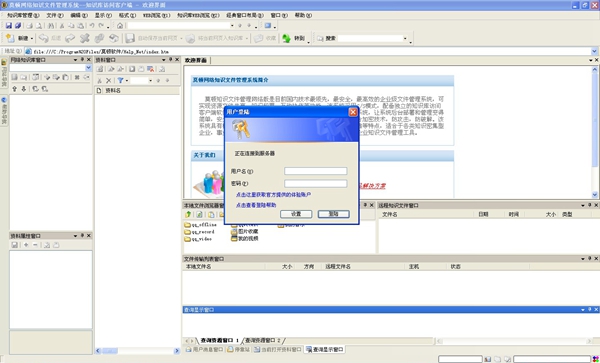Click the green 转到 go icon
600x363 pixels.
pos(286,38)
